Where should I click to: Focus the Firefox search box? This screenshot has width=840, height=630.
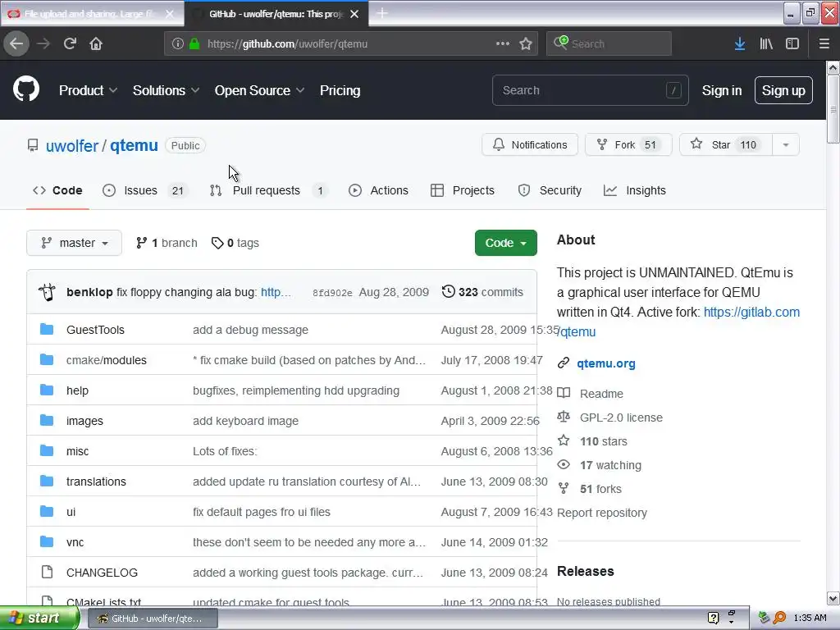(x=609, y=43)
